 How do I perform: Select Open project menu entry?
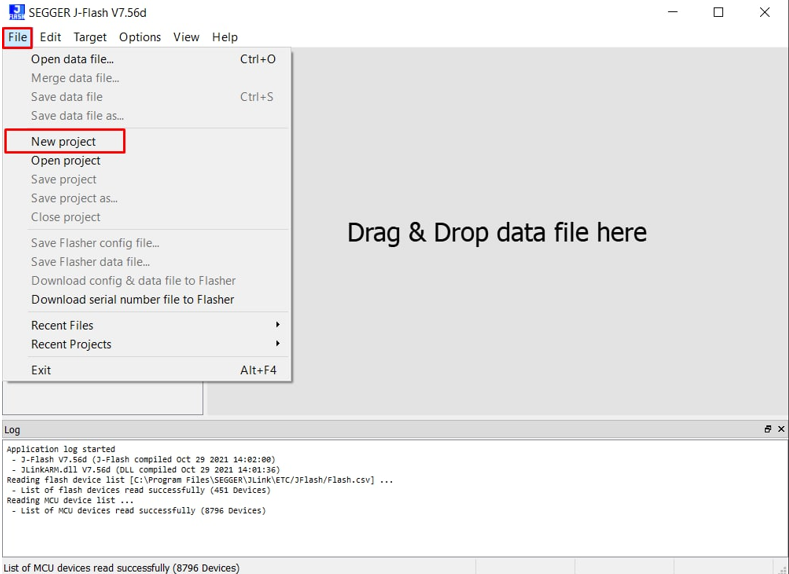pyautogui.click(x=147, y=160)
